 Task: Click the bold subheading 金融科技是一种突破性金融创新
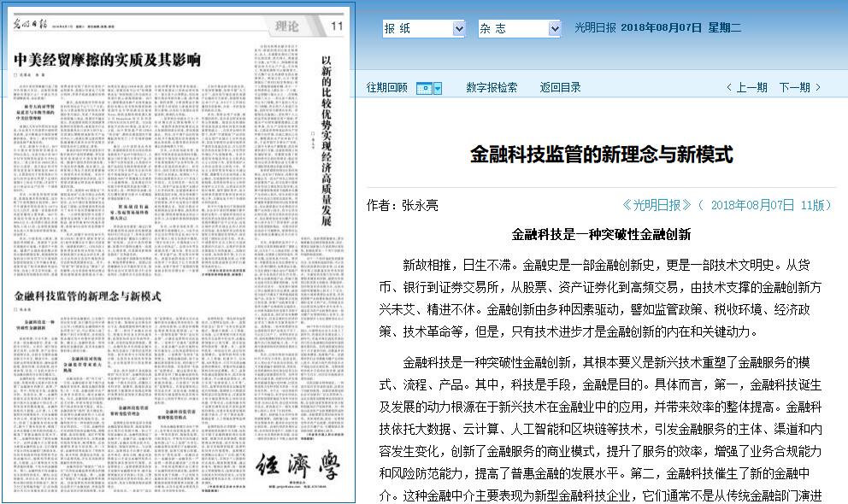[601, 234]
